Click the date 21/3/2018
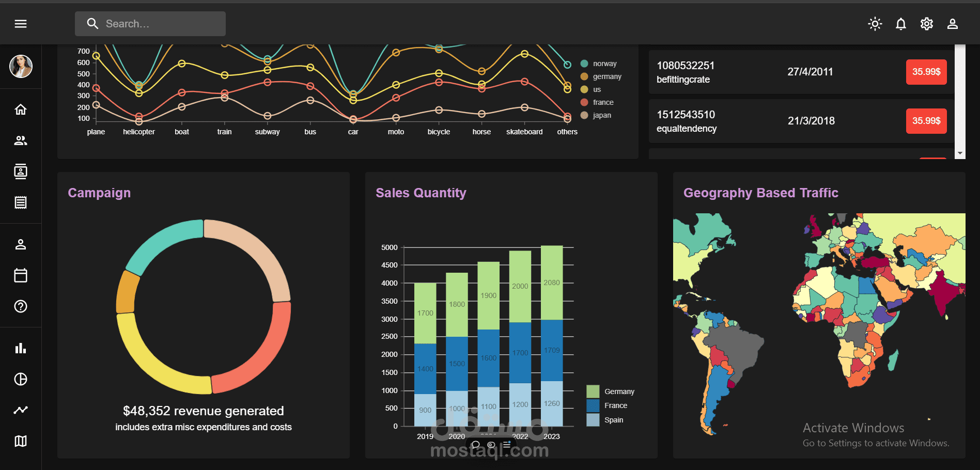The width and height of the screenshot is (980, 470). click(x=811, y=121)
